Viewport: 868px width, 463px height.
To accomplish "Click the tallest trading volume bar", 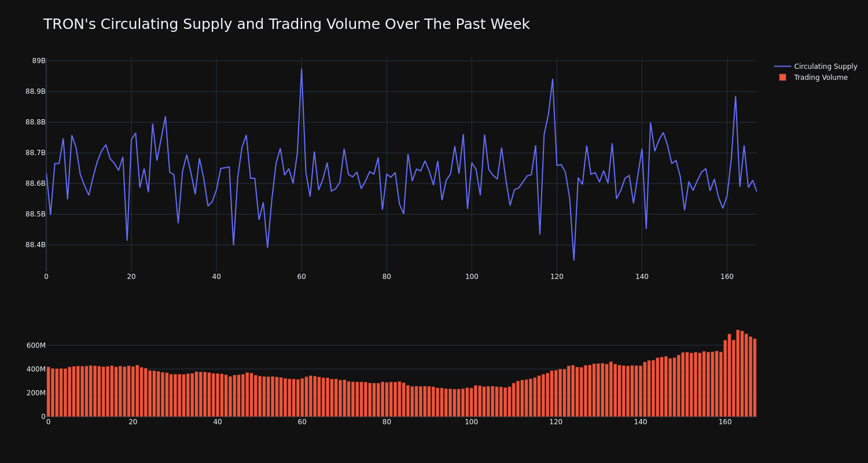I will tap(738, 373).
